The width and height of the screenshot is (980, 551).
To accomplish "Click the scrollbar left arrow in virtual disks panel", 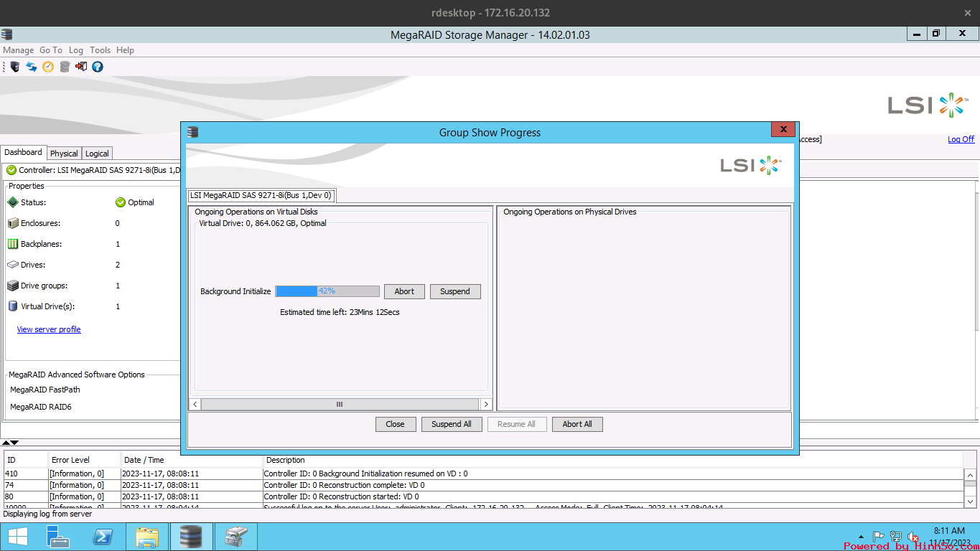I will (x=195, y=405).
